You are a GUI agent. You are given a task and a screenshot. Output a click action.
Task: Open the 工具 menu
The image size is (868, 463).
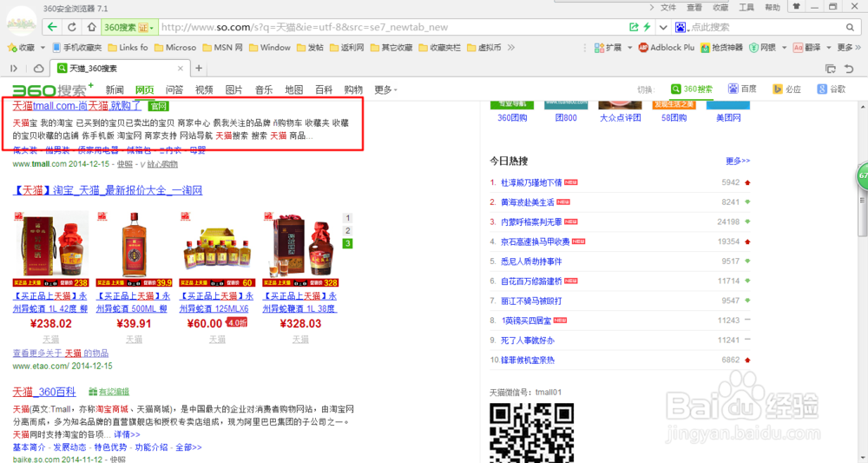[x=746, y=7]
